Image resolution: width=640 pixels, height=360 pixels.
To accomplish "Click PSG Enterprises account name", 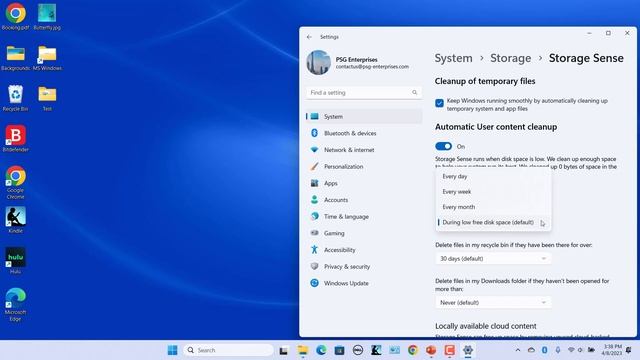I will [x=356, y=60].
